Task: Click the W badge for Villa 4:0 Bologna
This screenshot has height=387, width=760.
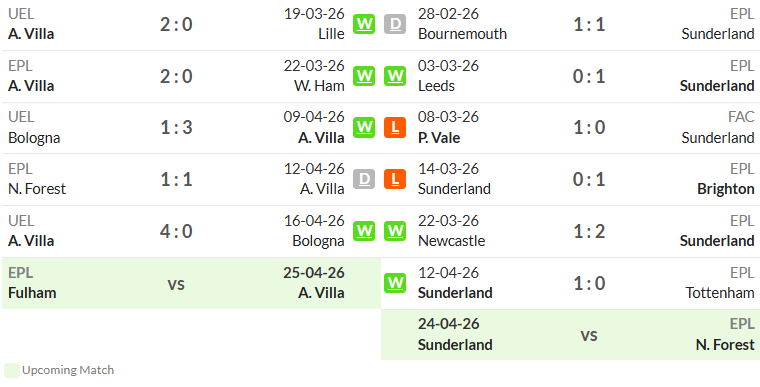Action: click(x=364, y=231)
